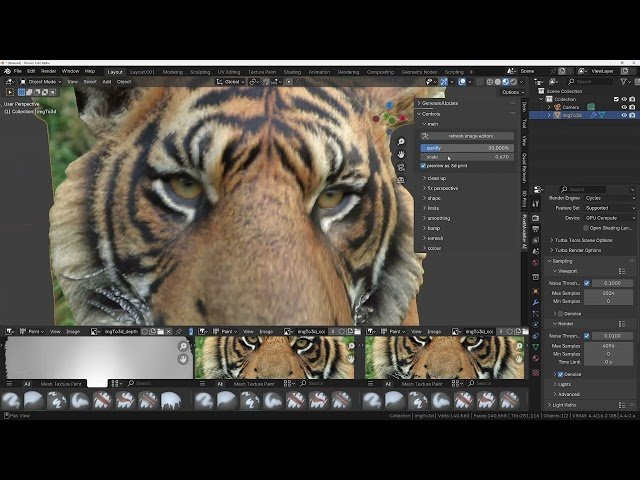Toggle camera view gizmo in viewport
The width and height of the screenshot is (640, 480).
(x=401, y=167)
